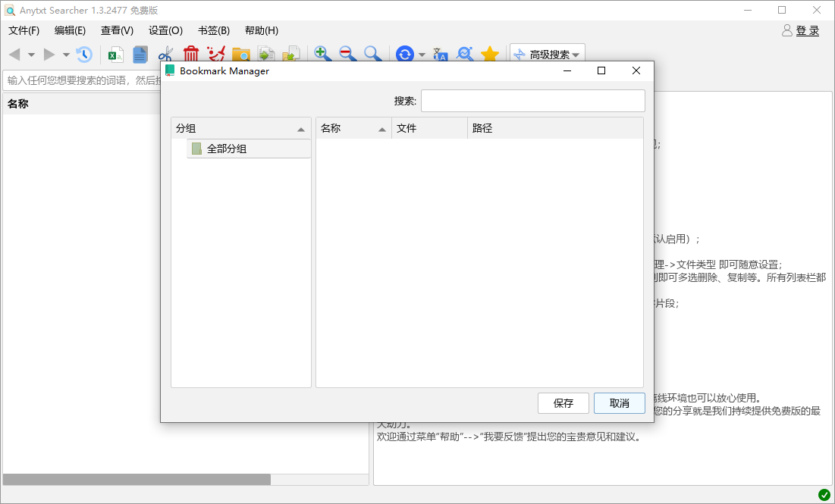Click the history clock icon

[85, 55]
